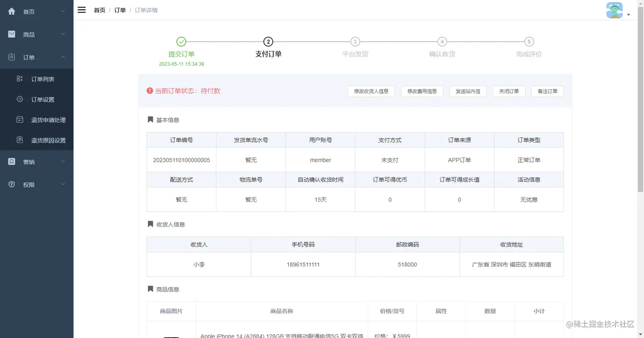This screenshot has height=338, width=644.
Task: Click the step 5 circle 完成评价
Action: tap(529, 42)
